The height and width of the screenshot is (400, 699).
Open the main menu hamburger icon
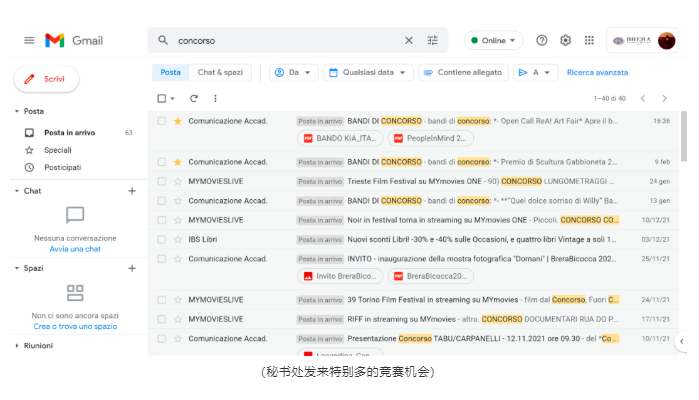tap(29, 41)
